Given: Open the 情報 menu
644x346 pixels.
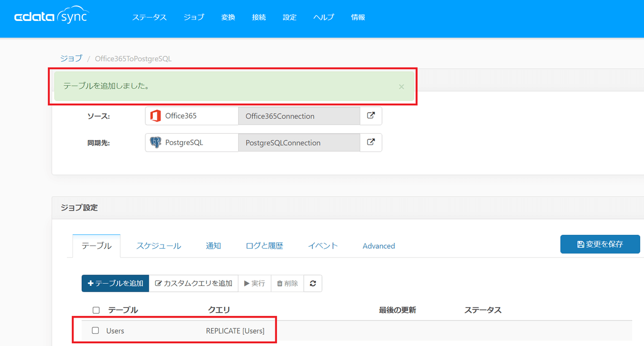Looking at the screenshot, I should click(358, 17).
